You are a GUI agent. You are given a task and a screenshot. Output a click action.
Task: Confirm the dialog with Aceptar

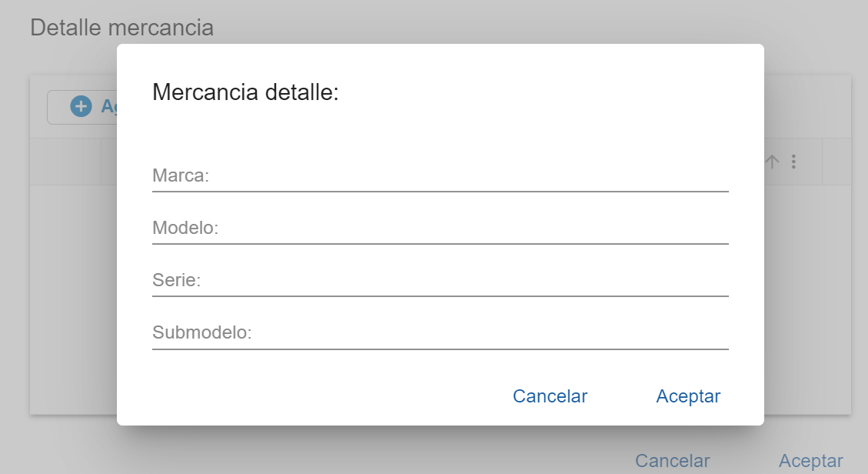(688, 396)
